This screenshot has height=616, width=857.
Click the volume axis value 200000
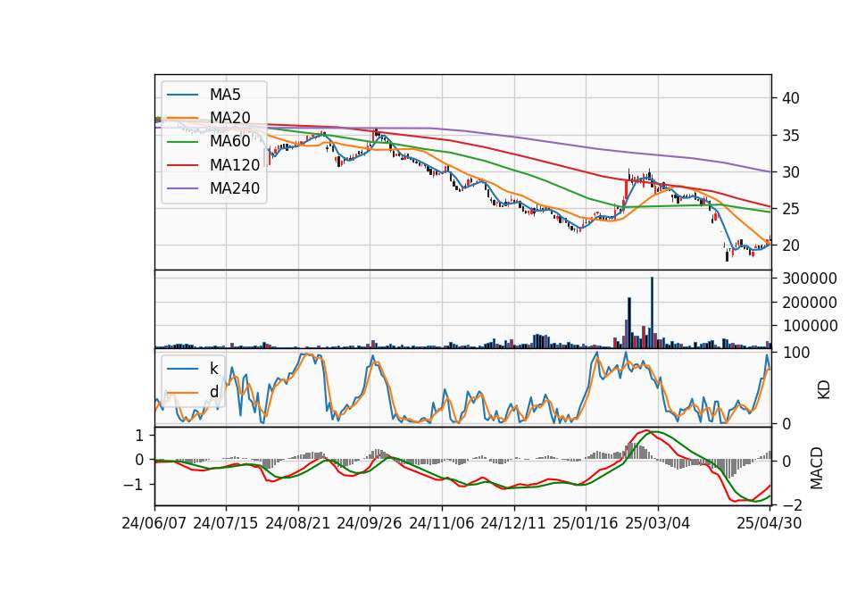(810, 303)
